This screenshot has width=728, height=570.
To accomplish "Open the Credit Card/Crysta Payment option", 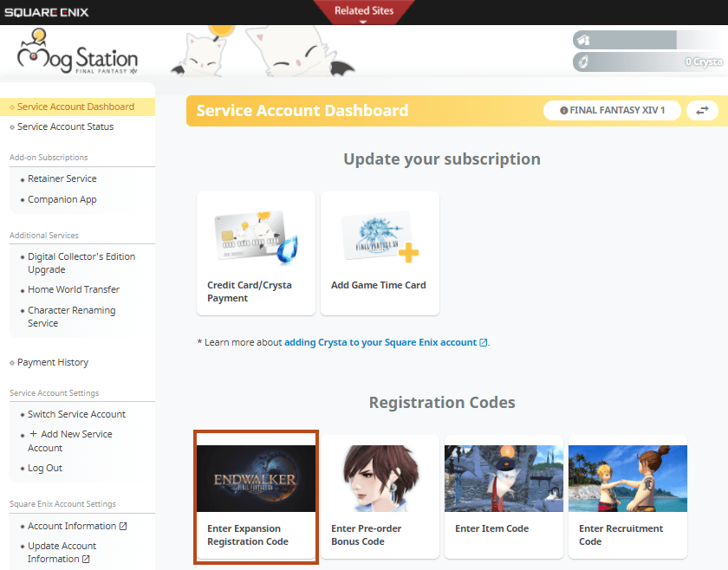I will pyautogui.click(x=256, y=253).
